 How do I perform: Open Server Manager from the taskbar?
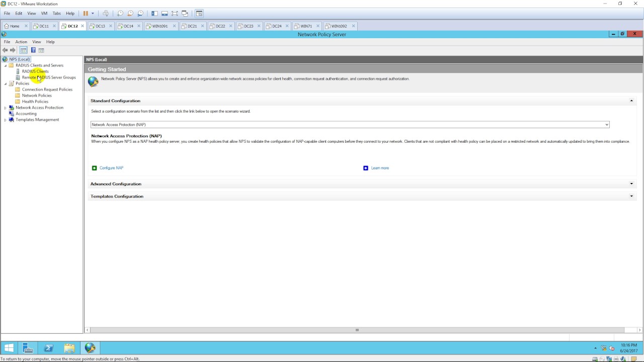[x=28, y=348]
